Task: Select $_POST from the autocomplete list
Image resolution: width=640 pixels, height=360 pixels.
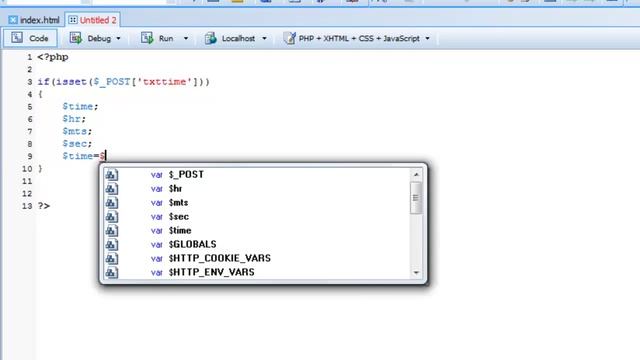Action: pos(256,175)
